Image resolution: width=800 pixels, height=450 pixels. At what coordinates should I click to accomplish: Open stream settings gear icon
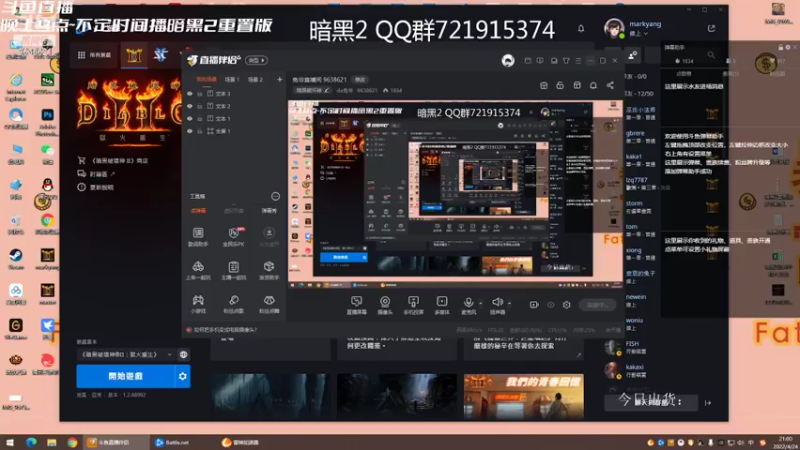(567, 305)
